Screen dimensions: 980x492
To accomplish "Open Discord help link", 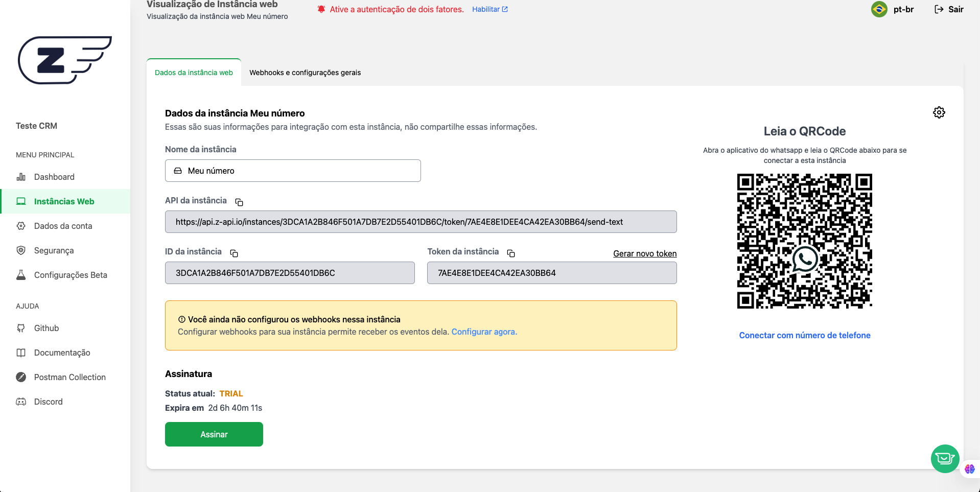I will [65, 402].
